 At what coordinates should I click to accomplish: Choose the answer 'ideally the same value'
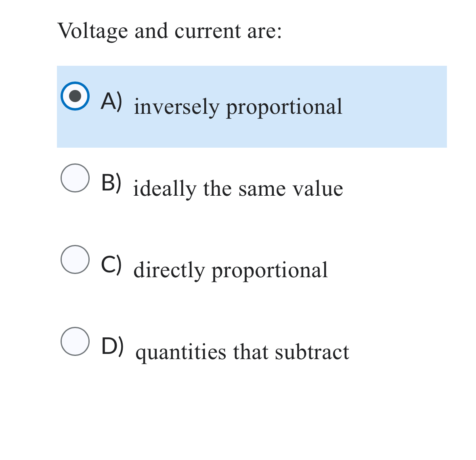click(238, 188)
